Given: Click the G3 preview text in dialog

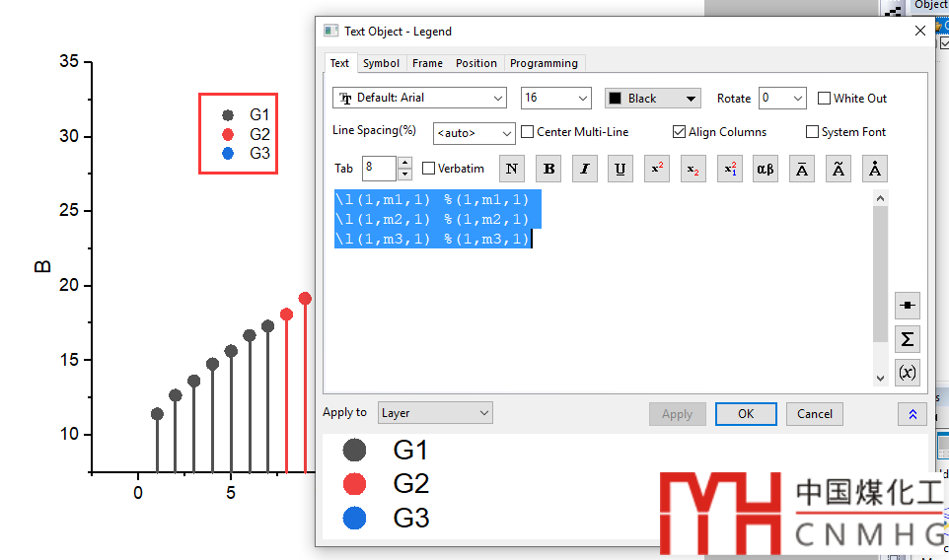Looking at the screenshot, I should [x=411, y=519].
